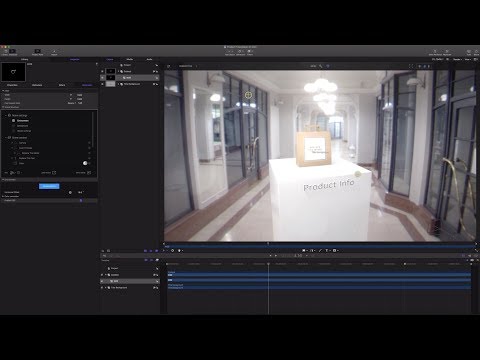Open the Media tab in Project pane
Image resolution: width=480 pixels, height=360 pixels.
coord(130,59)
